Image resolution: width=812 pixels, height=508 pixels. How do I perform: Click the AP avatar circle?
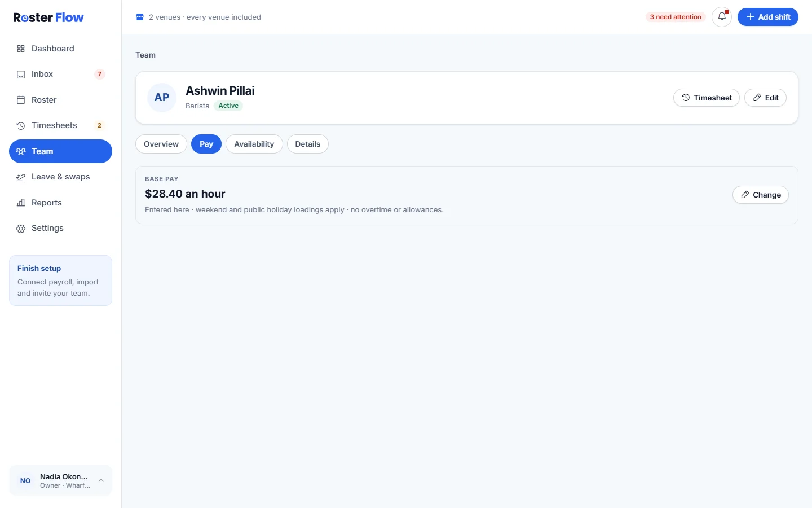162,98
